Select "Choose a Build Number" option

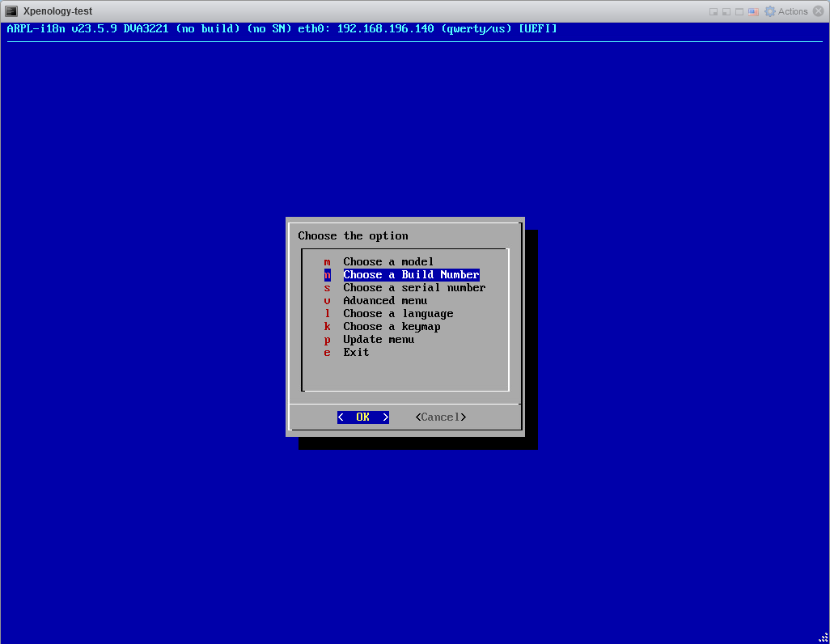tap(411, 275)
